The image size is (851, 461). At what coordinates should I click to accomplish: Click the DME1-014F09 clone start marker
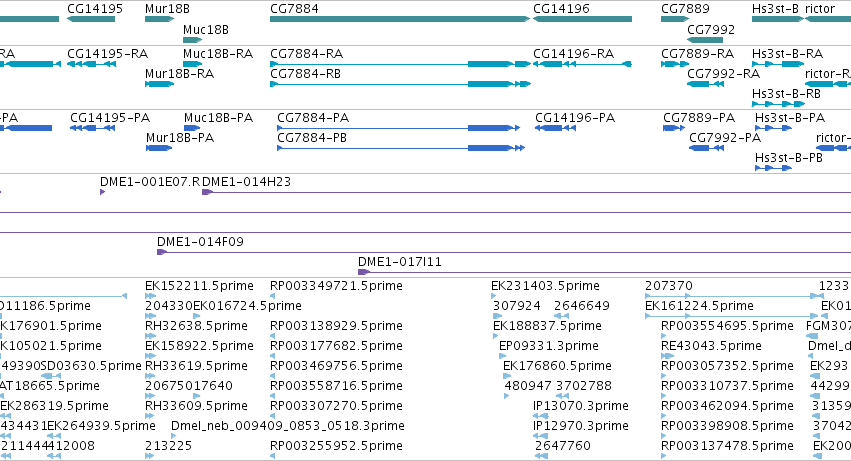pos(162,252)
